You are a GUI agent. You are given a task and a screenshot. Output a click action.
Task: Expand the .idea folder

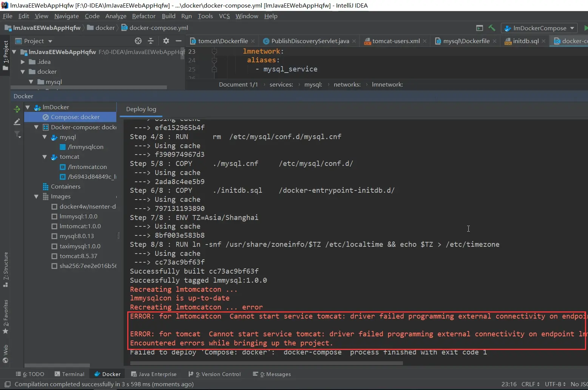23,62
